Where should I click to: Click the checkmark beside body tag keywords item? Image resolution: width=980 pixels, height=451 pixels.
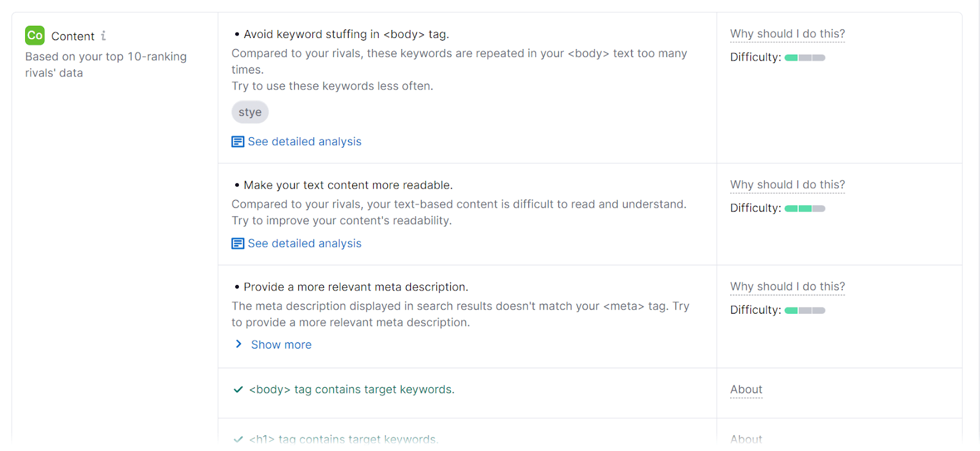[238, 389]
